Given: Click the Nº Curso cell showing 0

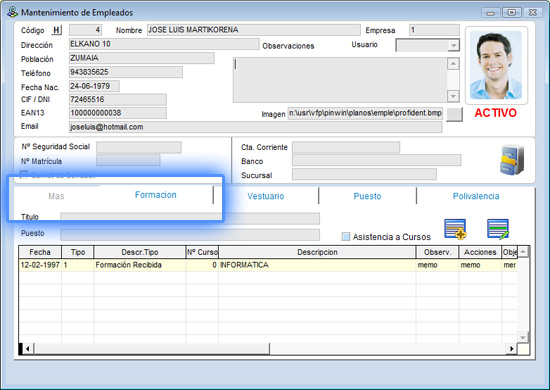Looking at the screenshot, I should 202,265.
